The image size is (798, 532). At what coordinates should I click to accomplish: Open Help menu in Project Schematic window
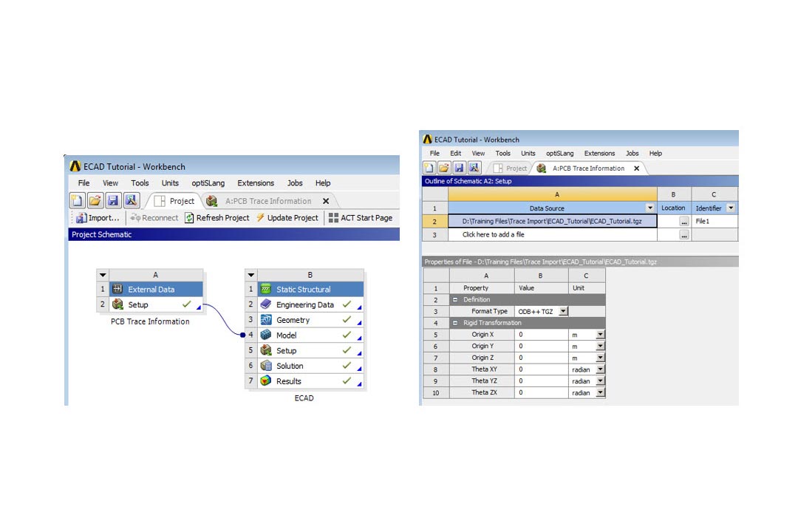(x=323, y=183)
